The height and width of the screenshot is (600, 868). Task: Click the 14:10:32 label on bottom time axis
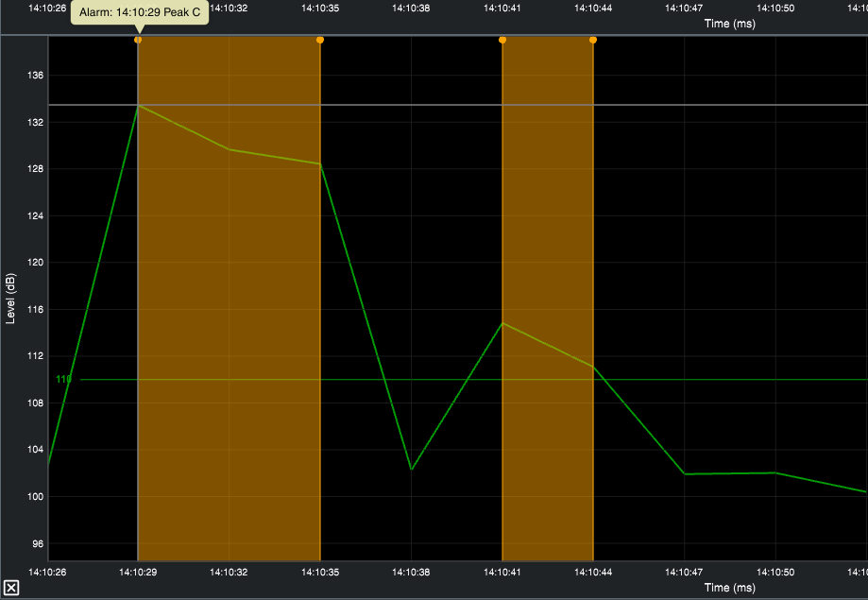(229, 572)
